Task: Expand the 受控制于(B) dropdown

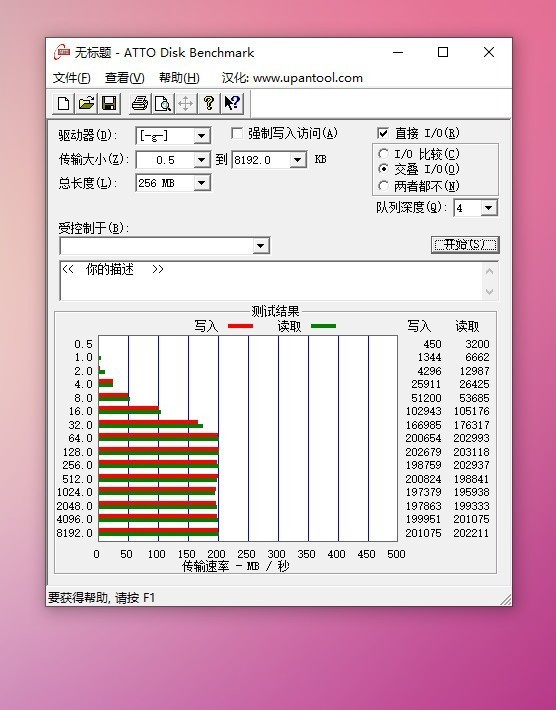Action: pyautogui.click(x=260, y=245)
